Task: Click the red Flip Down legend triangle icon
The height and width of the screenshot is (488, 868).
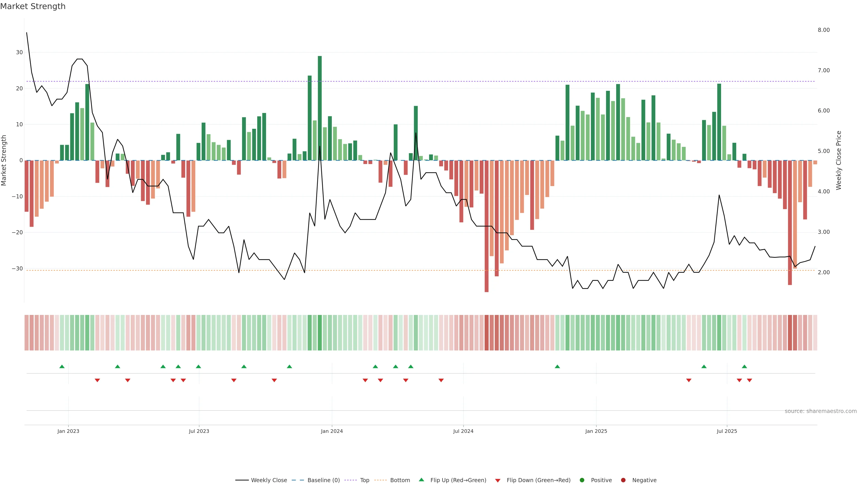Action: (498, 480)
